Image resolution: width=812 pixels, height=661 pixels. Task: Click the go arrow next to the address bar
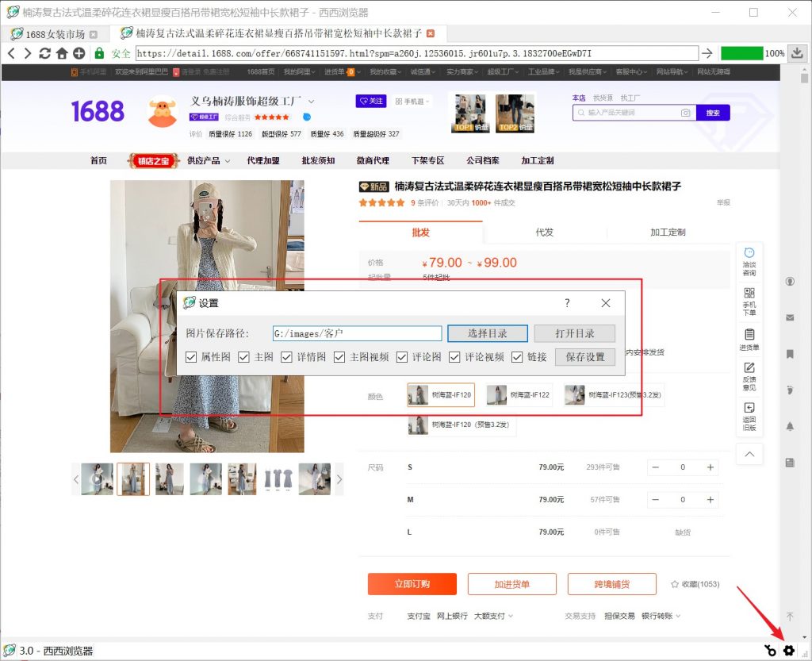coord(706,53)
